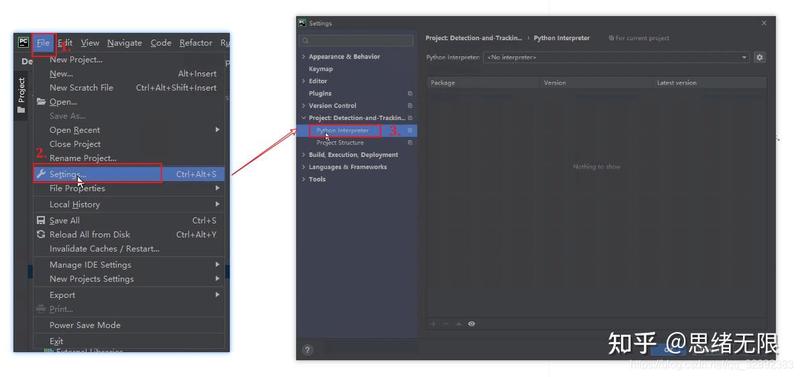The width and height of the screenshot is (800, 377).
Task: Select Invalidate Caches / Restart...
Action: (x=104, y=248)
